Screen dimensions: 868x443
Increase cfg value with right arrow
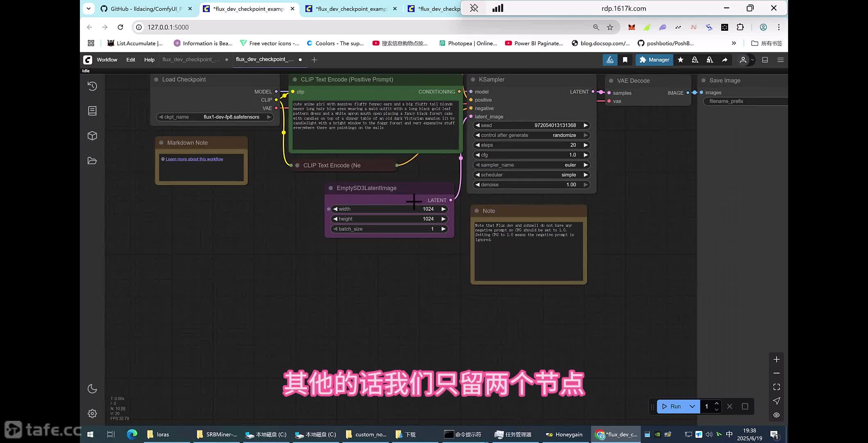[586, 155]
